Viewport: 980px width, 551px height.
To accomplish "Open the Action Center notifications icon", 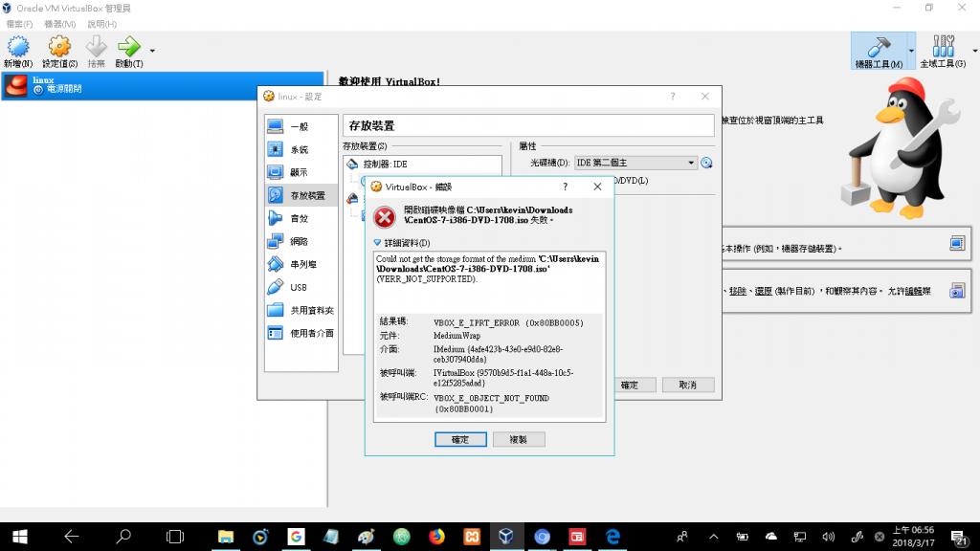I will [x=959, y=537].
